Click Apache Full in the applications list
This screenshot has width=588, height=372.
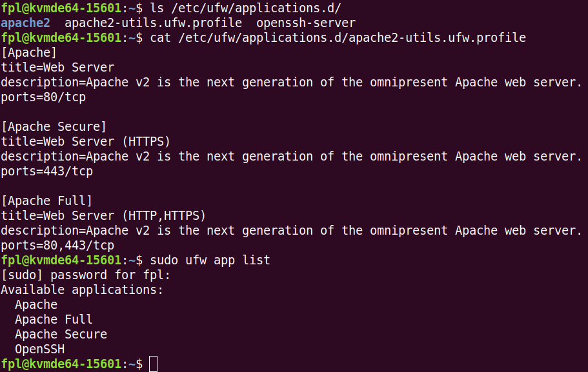click(x=54, y=319)
